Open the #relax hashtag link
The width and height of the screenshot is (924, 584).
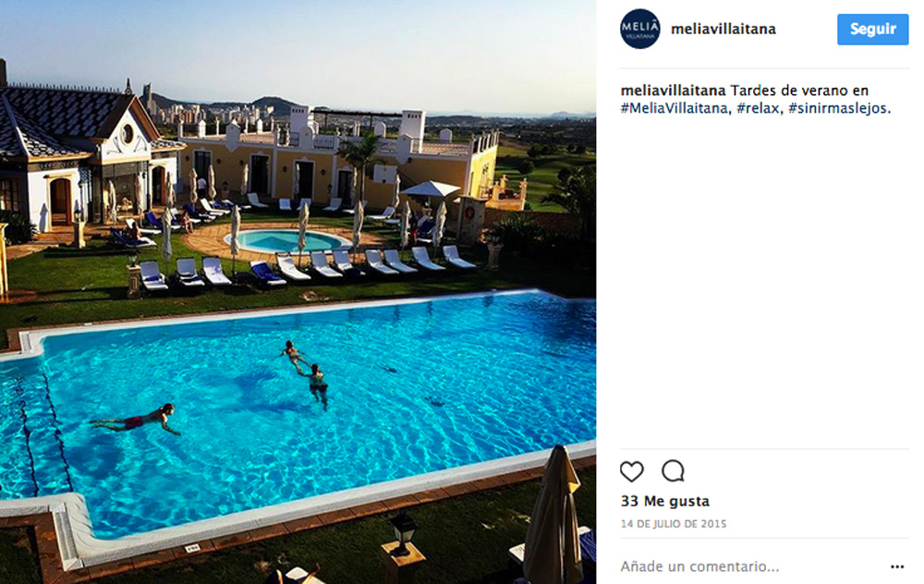758,108
